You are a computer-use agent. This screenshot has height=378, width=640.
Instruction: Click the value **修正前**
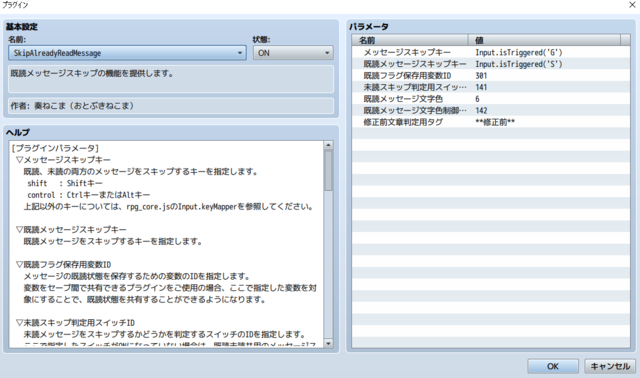tap(495, 122)
